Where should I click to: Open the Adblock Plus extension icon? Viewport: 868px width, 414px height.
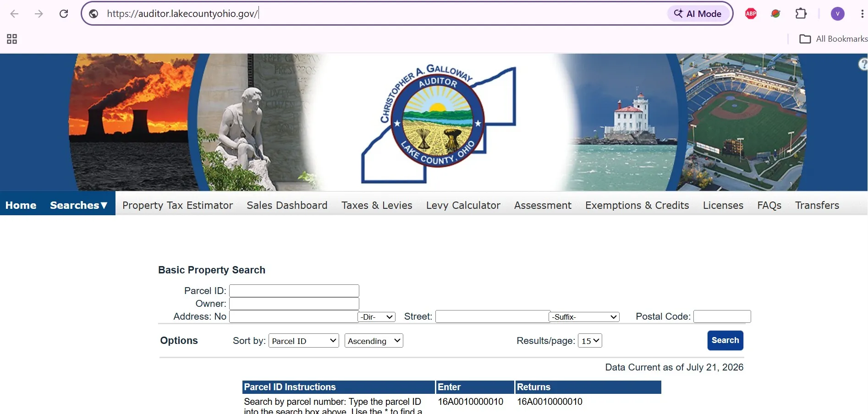coord(751,14)
